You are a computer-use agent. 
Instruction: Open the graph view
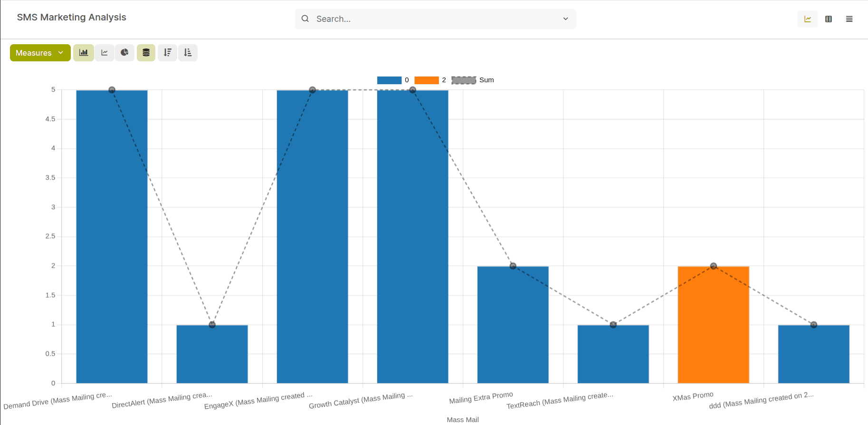pyautogui.click(x=807, y=19)
